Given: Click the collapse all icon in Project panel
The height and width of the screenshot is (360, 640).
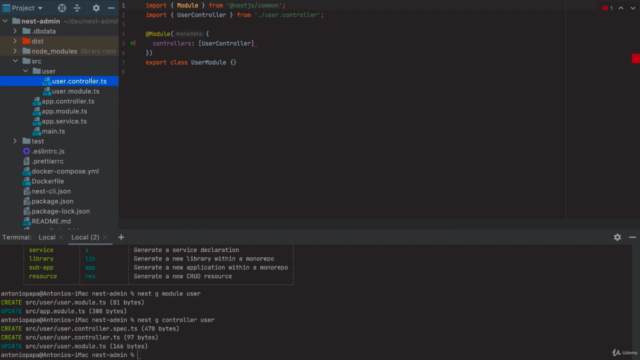Looking at the screenshot, I should point(77,8).
